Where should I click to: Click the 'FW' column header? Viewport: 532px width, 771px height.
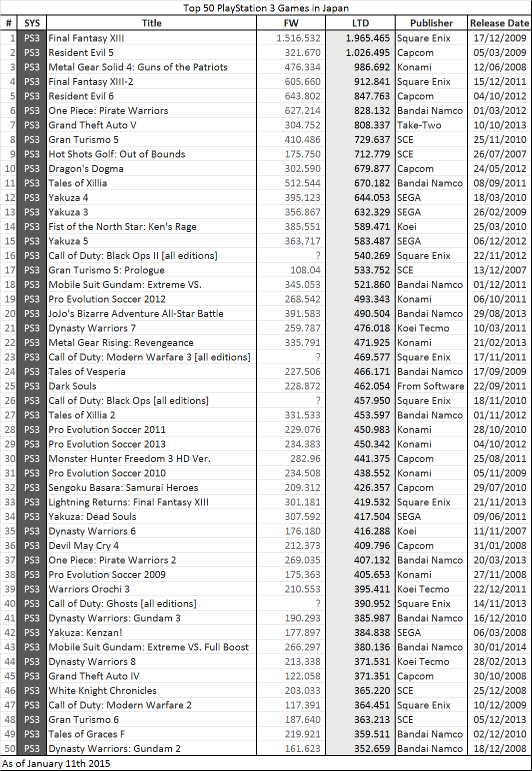291,23
